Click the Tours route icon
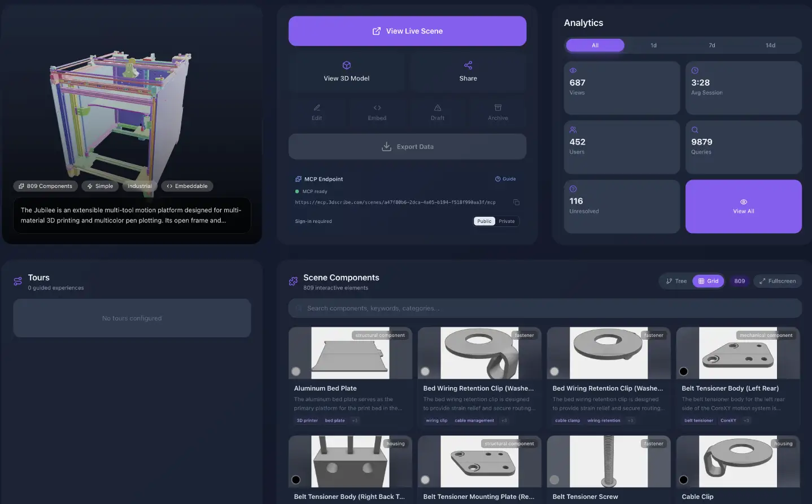This screenshot has height=504, width=812. (x=18, y=281)
